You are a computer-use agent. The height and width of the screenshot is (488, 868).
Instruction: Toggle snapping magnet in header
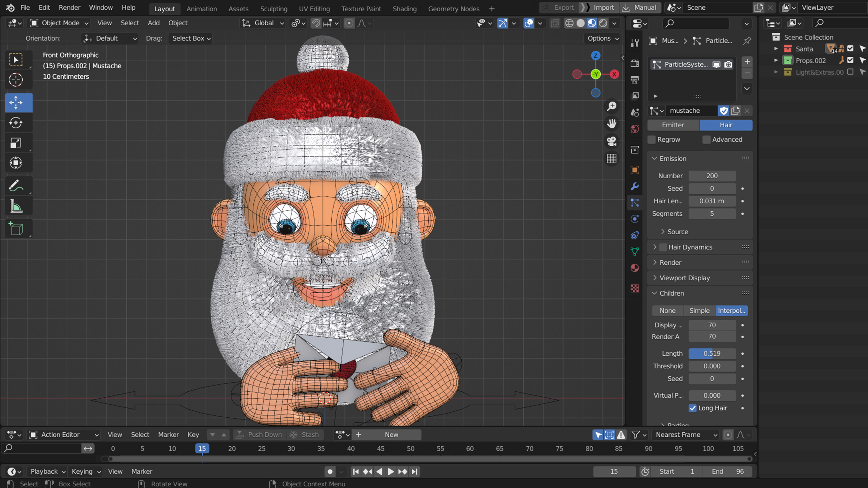click(316, 23)
